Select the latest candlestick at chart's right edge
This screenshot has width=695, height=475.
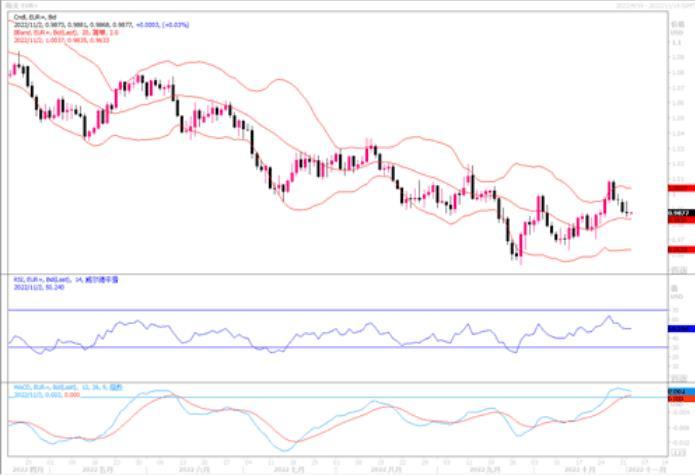(x=629, y=212)
